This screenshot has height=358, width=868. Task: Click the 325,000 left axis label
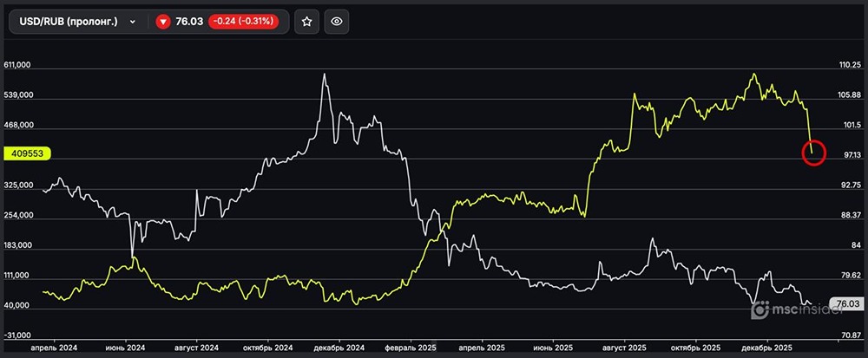[17, 186]
